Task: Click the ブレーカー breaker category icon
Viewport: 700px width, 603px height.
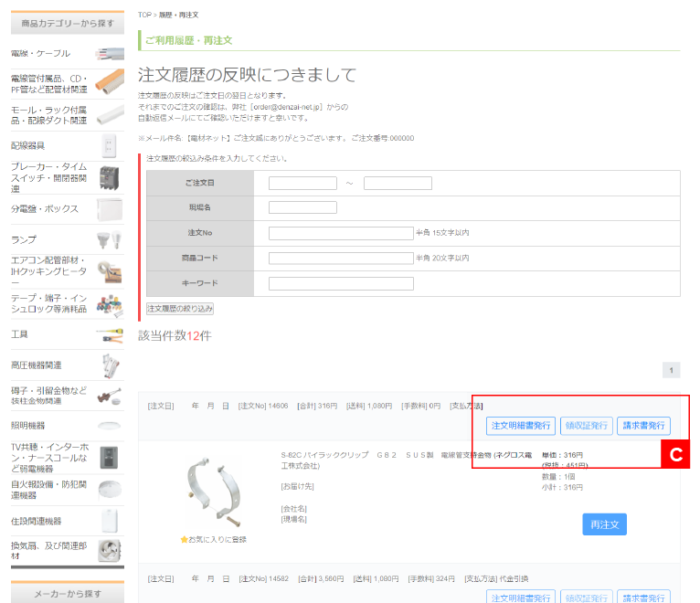Action: coord(110,177)
